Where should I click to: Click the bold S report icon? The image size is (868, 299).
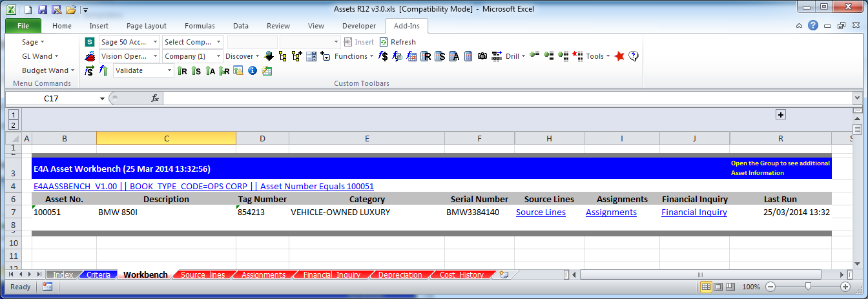point(440,56)
